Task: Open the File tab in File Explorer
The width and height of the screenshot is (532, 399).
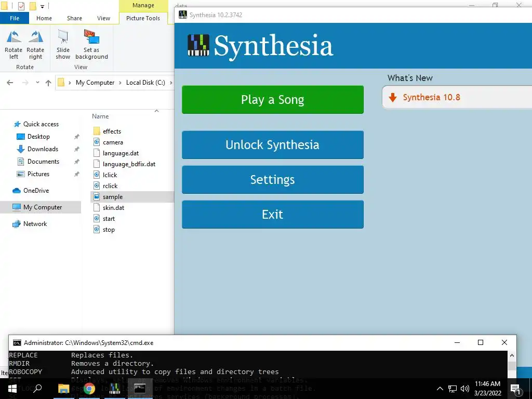Action: tap(15, 18)
